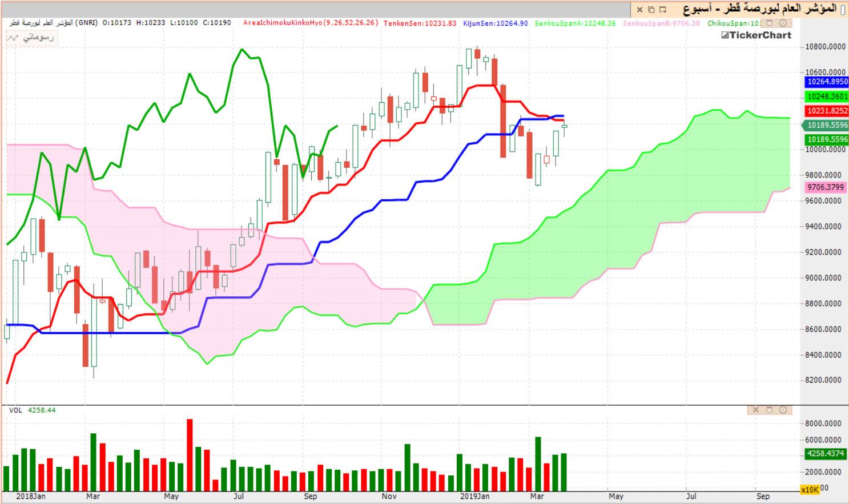Maximize the Ichimoku price panel
The image size is (849, 504).
(770, 23)
